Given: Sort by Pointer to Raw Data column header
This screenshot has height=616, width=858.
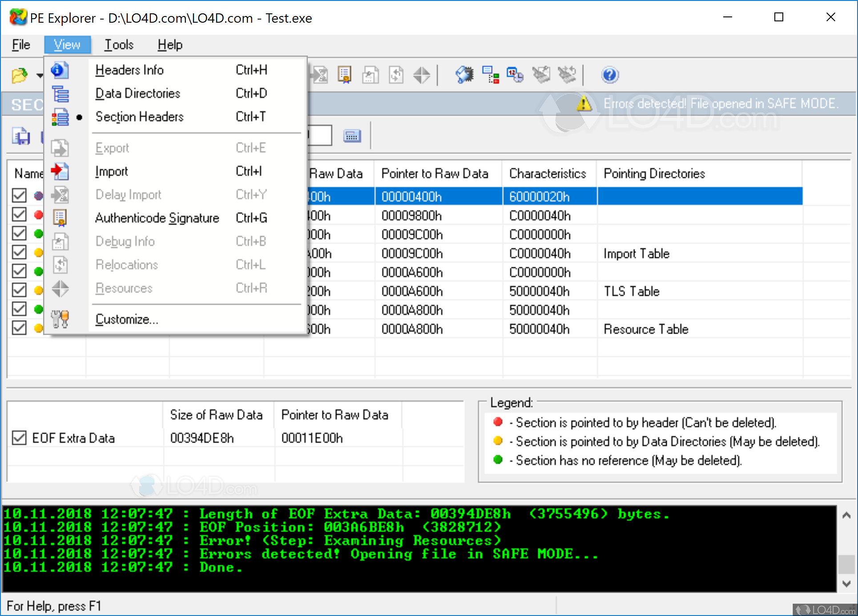Looking at the screenshot, I should click(x=439, y=173).
